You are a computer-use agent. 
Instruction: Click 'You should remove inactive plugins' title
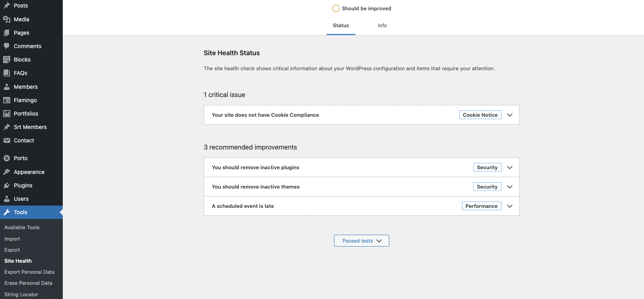(255, 167)
